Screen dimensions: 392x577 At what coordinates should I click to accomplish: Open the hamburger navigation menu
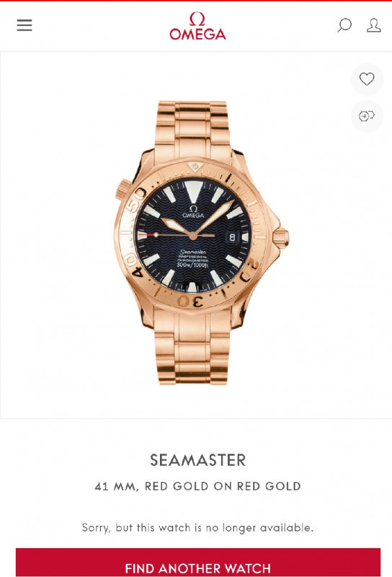[x=24, y=25]
